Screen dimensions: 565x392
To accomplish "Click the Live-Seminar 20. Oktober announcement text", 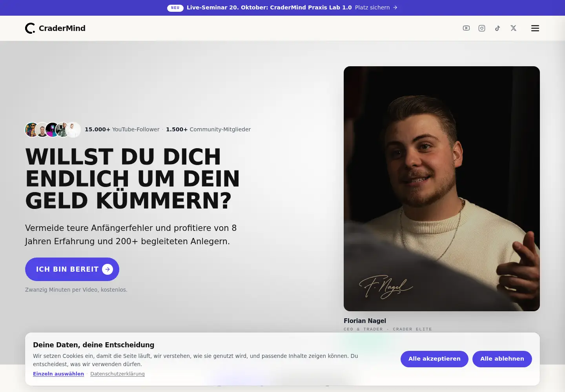I will [269, 7].
